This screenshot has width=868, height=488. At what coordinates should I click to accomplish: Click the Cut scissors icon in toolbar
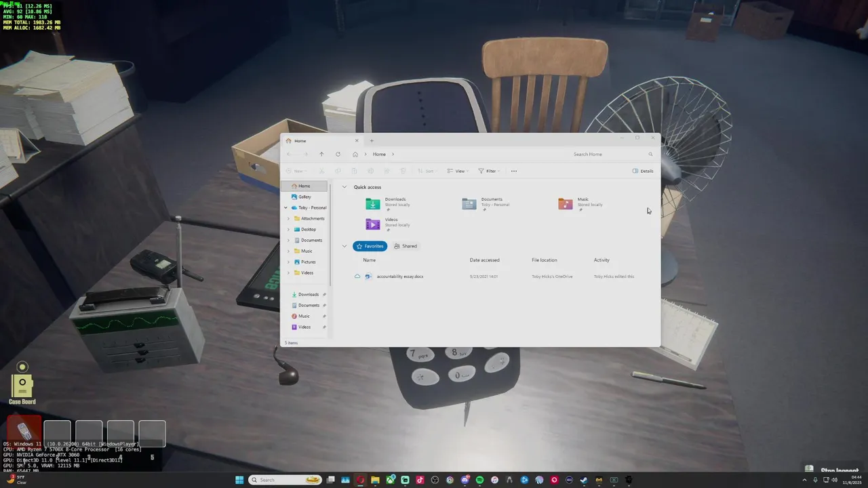click(321, 171)
